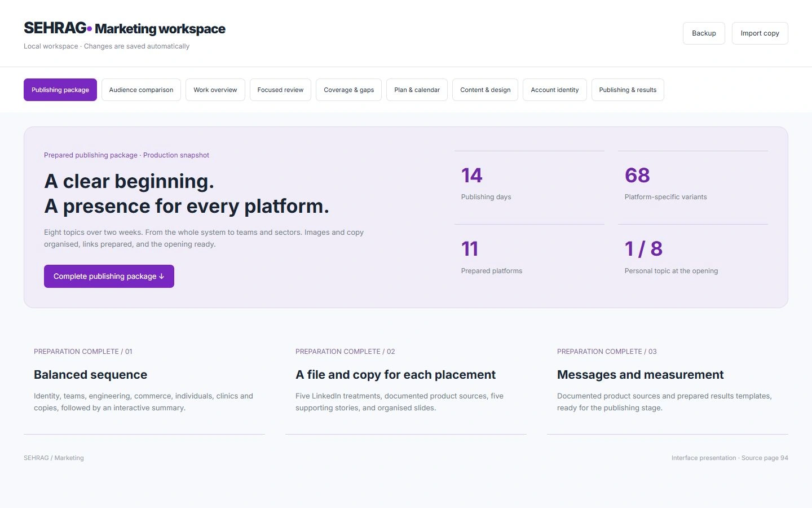Click the 1 / 8 Personal topic stat
The width and height of the screenshot is (812, 508).
coord(693,257)
